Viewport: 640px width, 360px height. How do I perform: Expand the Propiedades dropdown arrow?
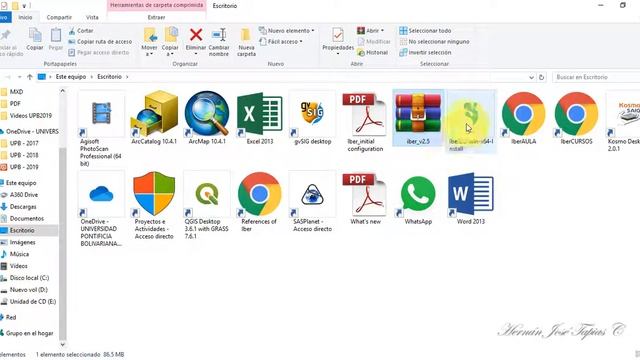click(338, 54)
